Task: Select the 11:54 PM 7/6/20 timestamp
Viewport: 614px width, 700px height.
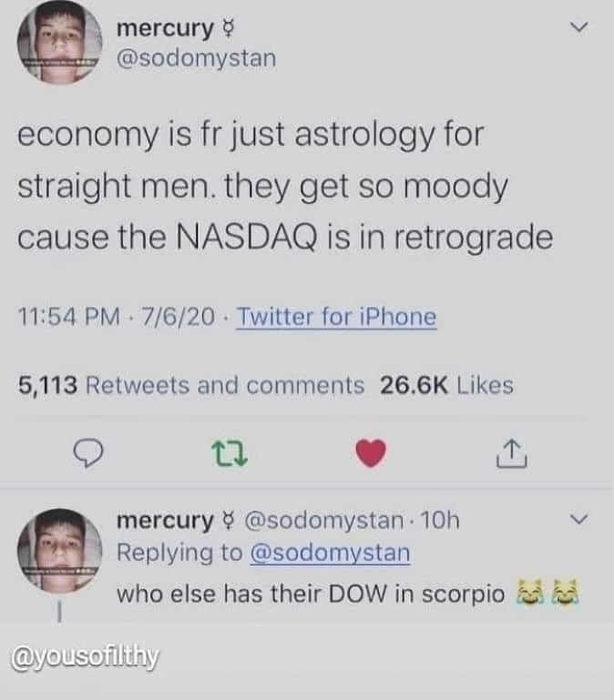Action: [117, 317]
